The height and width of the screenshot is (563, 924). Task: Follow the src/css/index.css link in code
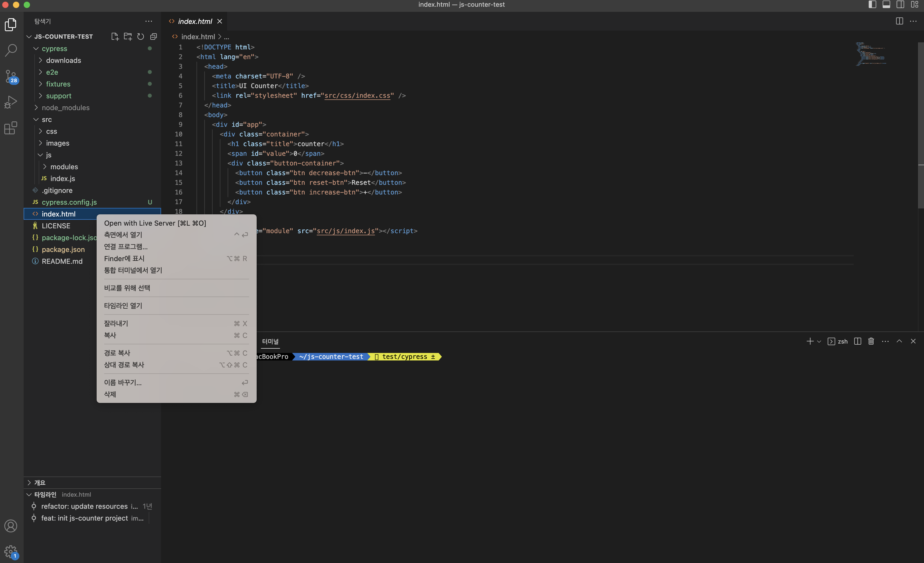(357, 95)
